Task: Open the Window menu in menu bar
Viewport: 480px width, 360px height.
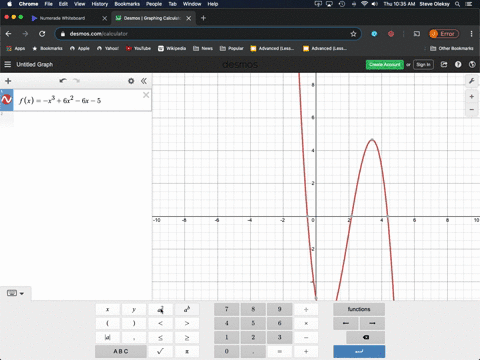Action: (x=192, y=4)
